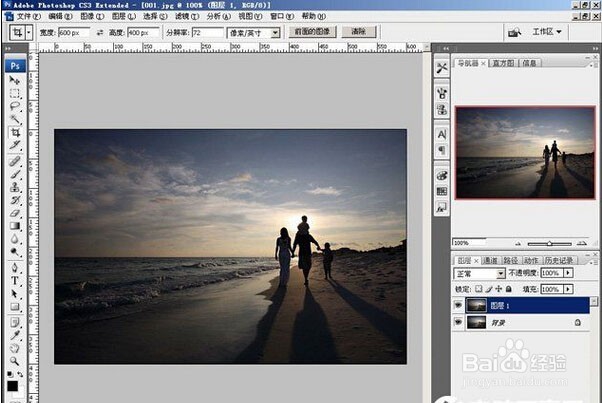
Task: Open the layer blend mode dropdown 正常
Action: click(480, 274)
